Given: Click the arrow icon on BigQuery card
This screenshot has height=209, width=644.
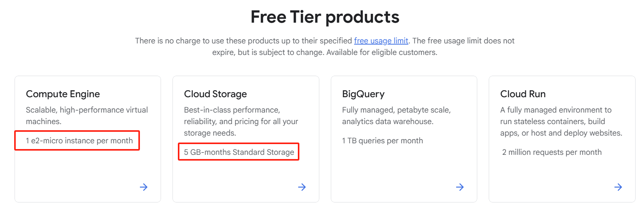Looking at the screenshot, I should point(460,187).
